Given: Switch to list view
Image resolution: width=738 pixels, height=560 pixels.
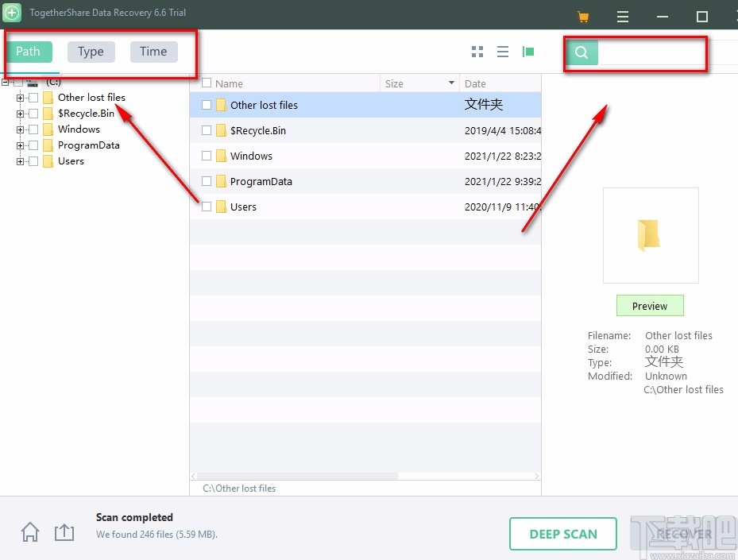Looking at the screenshot, I should 503,51.
